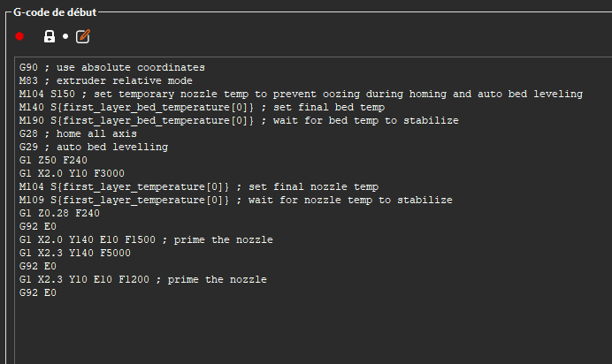Open the orange pencil edit icon

(x=83, y=36)
